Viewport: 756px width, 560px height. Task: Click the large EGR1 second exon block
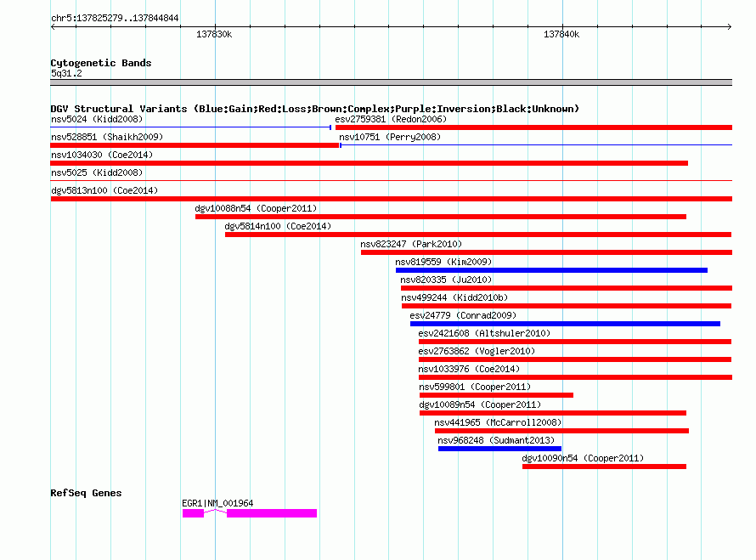coord(272,513)
